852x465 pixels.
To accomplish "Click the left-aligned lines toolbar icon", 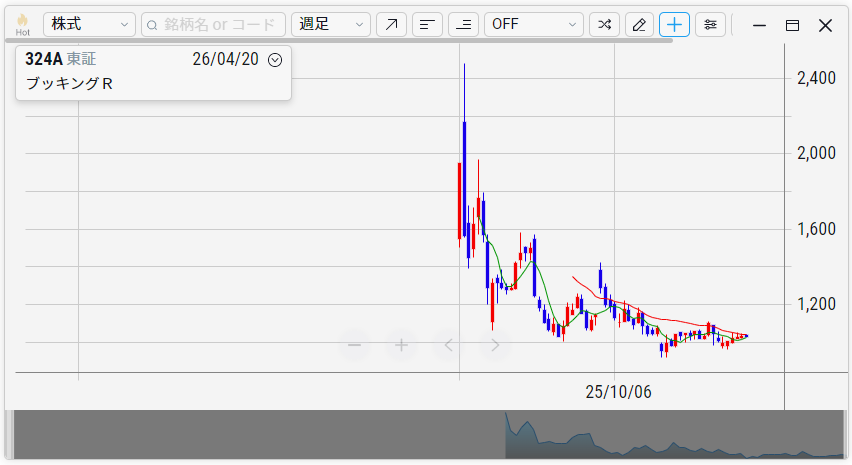I will click(427, 25).
